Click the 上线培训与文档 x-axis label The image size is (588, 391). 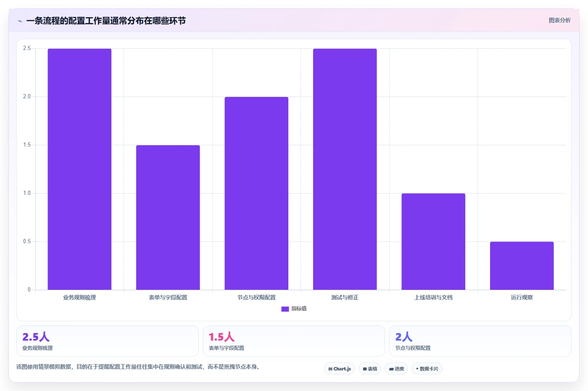(x=433, y=297)
